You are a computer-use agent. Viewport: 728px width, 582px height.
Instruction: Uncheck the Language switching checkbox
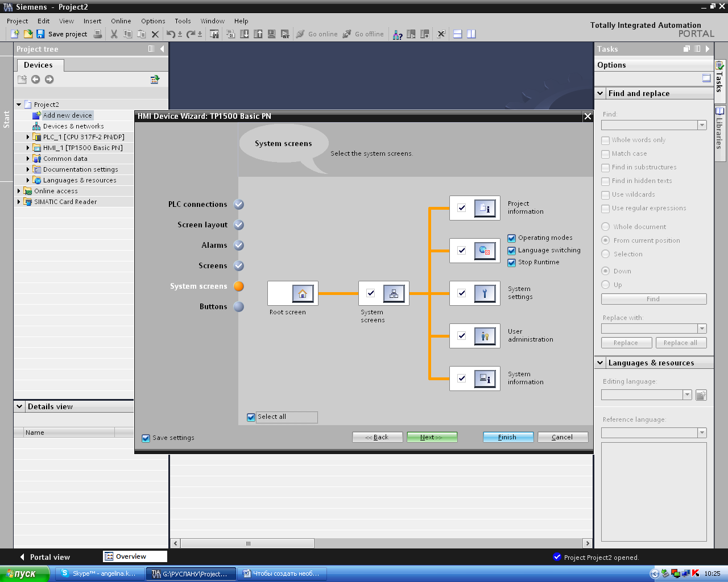[x=512, y=251]
